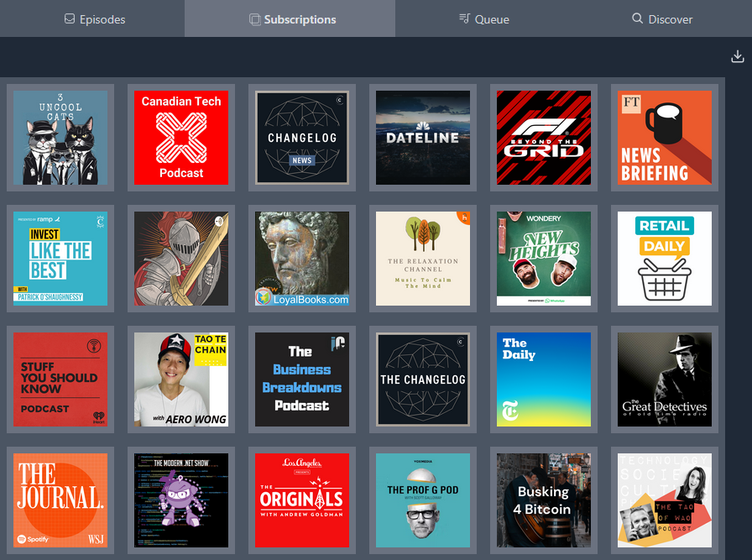Click the download icon at top right

[738, 56]
